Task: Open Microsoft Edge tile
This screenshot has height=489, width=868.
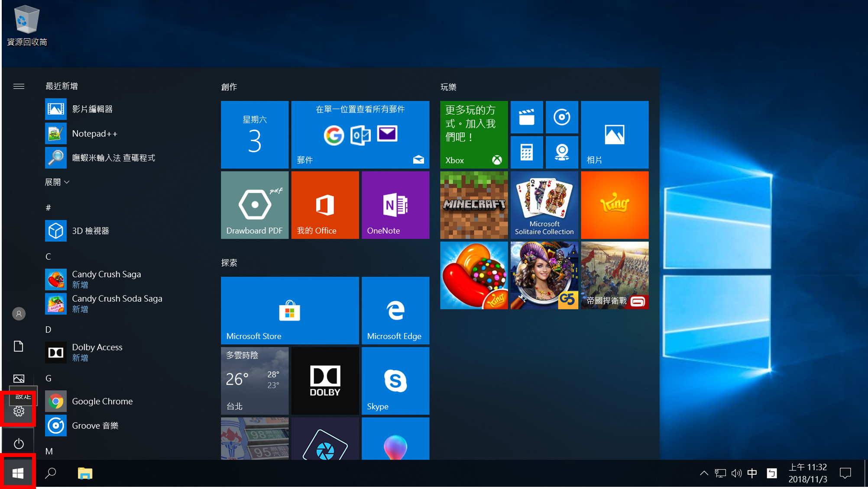Action: (395, 310)
